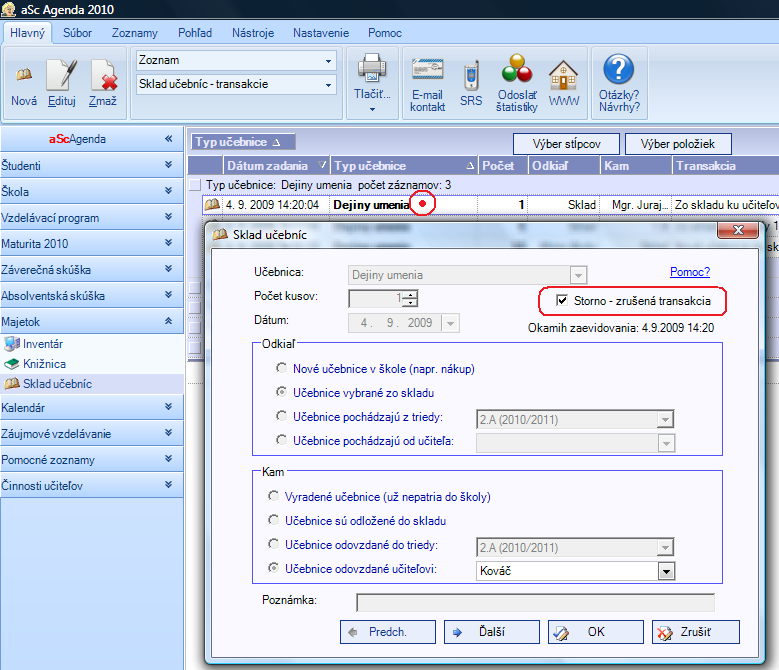
Task: Click aSc Agenda title bar app icon
Action: (x=8, y=9)
